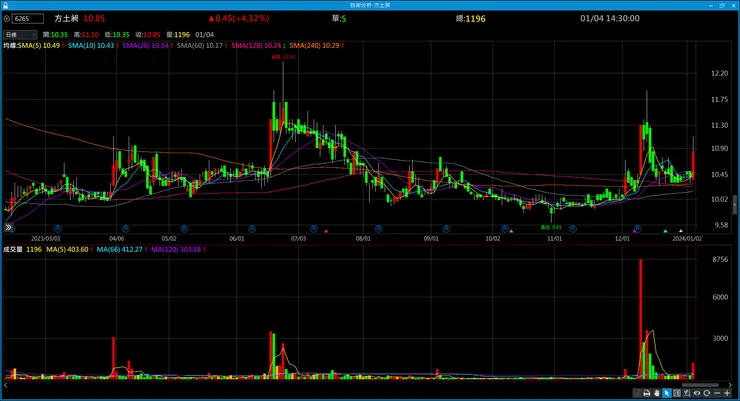Image resolution: width=740 pixels, height=401 pixels.
Task: Open the 日線 period dropdown
Action: [20, 34]
